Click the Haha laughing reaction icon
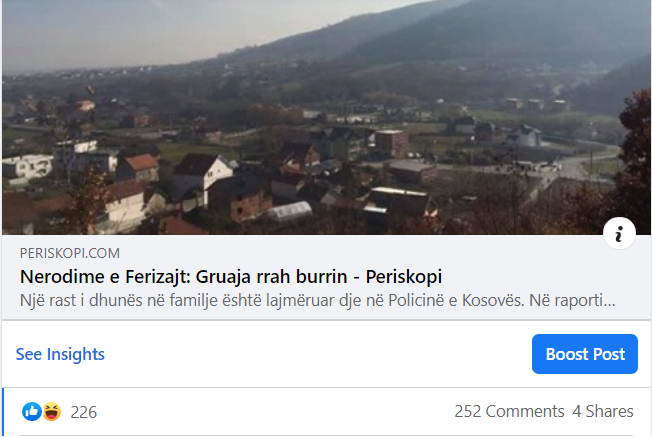 (x=51, y=411)
